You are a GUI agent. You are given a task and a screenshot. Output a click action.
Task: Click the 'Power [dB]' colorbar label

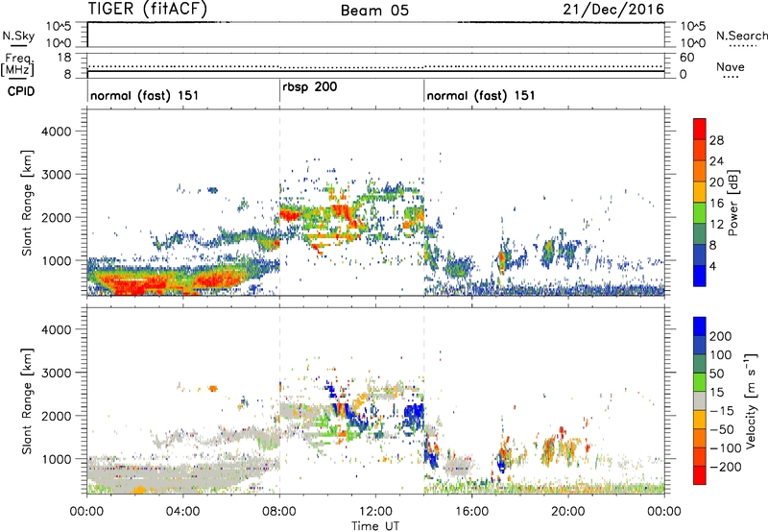click(x=732, y=203)
